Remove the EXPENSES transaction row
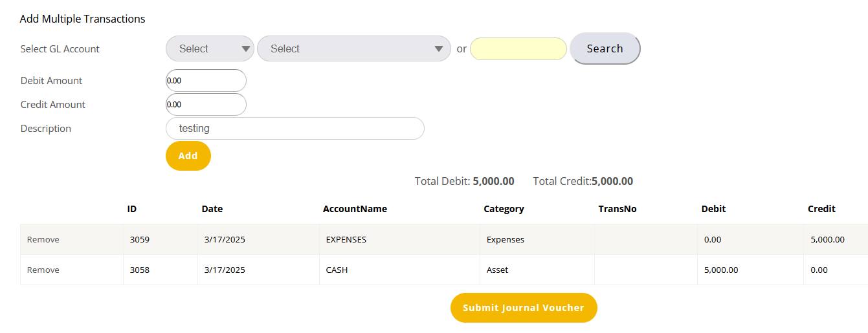 click(43, 240)
